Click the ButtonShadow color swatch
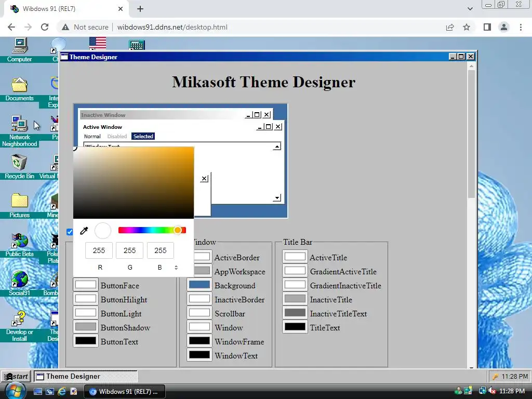This screenshot has width=532, height=399. coord(86,327)
